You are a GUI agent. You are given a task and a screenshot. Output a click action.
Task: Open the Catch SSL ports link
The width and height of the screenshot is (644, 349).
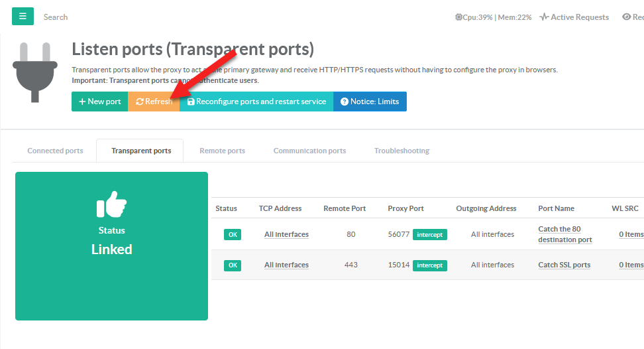click(x=564, y=265)
